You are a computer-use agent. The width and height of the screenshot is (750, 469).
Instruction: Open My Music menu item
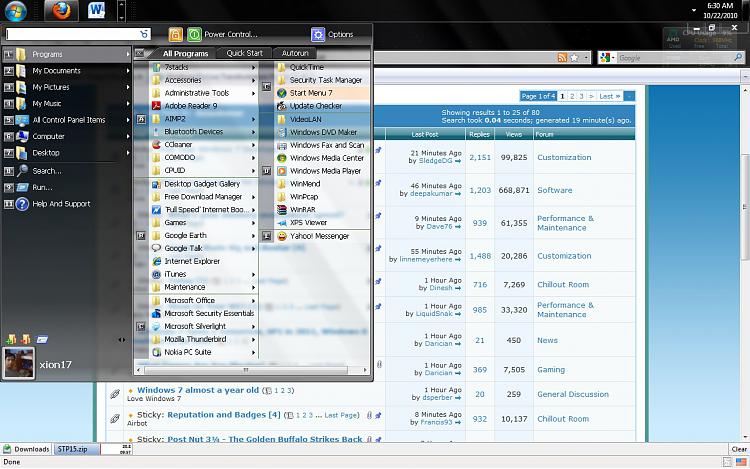click(46, 104)
